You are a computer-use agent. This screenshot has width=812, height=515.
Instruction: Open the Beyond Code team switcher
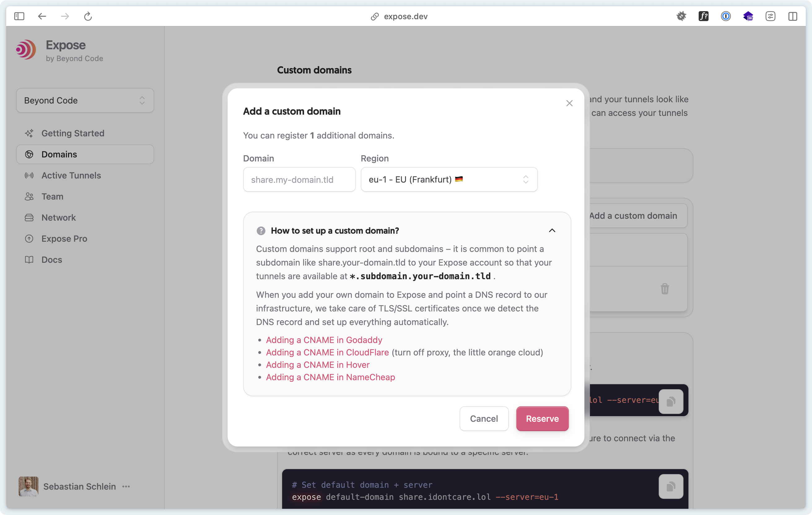(x=85, y=101)
